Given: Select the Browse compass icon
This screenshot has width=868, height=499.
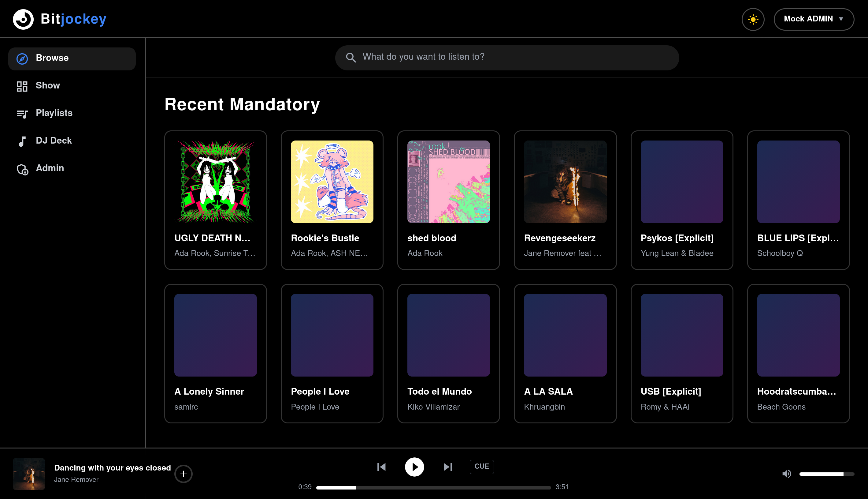Looking at the screenshot, I should pyautogui.click(x=22, y=58).
